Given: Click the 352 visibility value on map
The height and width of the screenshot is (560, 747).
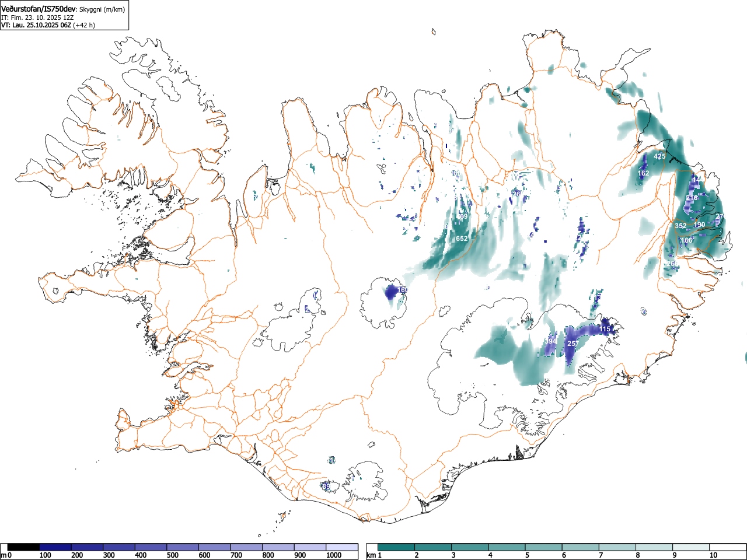Looking at the screenshot, I should (x=680, y=226).
